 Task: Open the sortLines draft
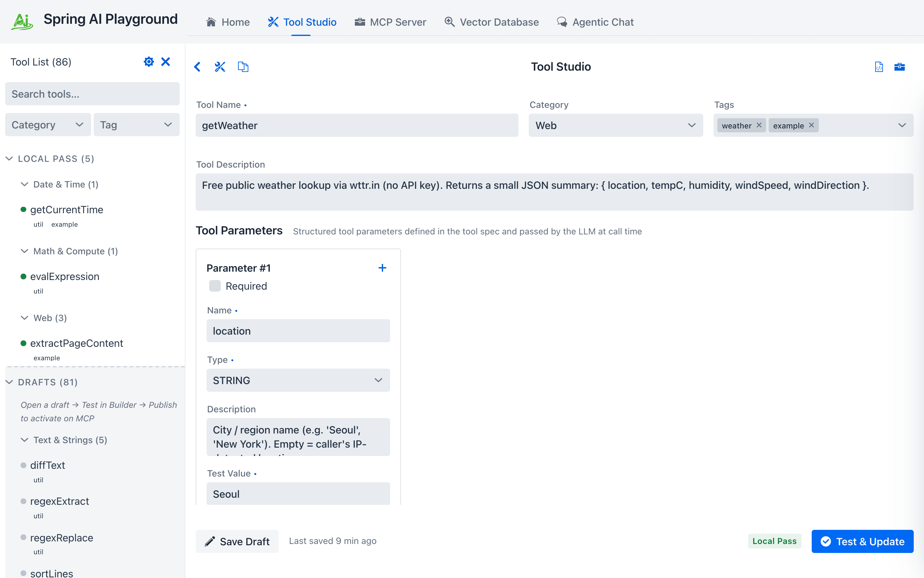pyautogui.click(x=52, y=573)
